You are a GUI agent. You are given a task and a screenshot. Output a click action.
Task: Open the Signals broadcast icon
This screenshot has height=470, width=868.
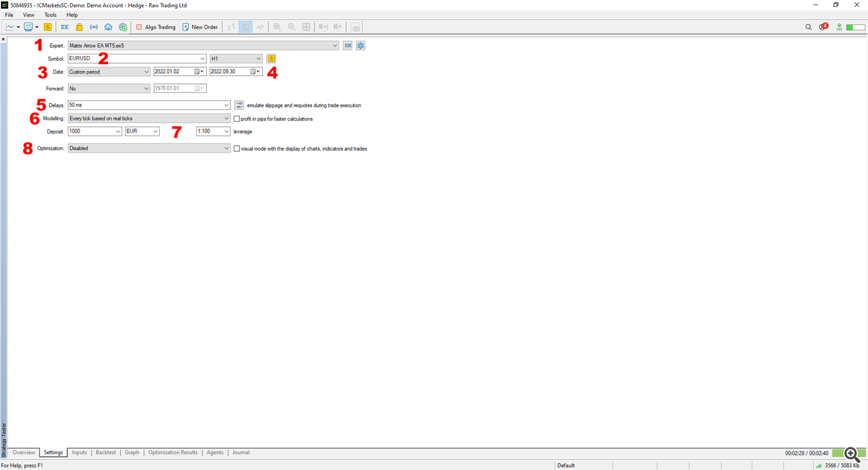point(94,27)
